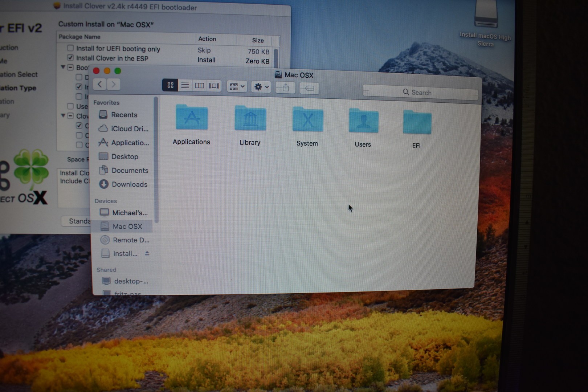Click the Finder sidebar scrollbar
This screenshot has height=392, width=588.
(x=156, y=160)
